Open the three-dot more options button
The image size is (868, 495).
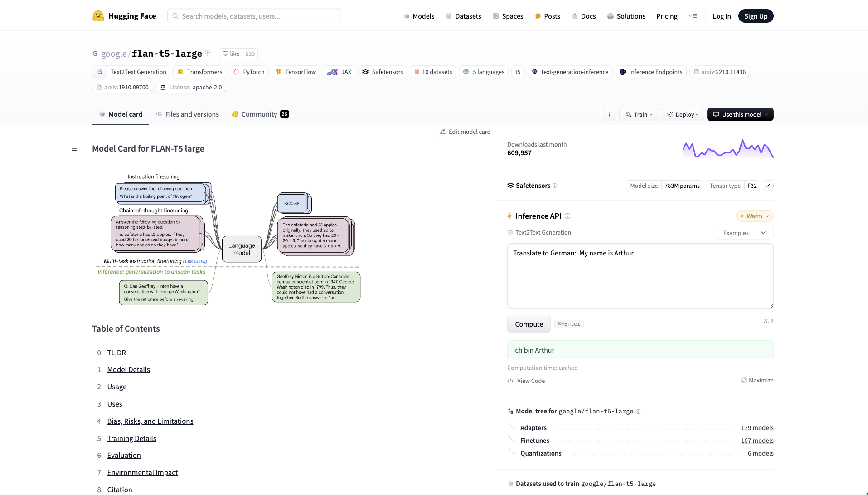tap(609, 114)
